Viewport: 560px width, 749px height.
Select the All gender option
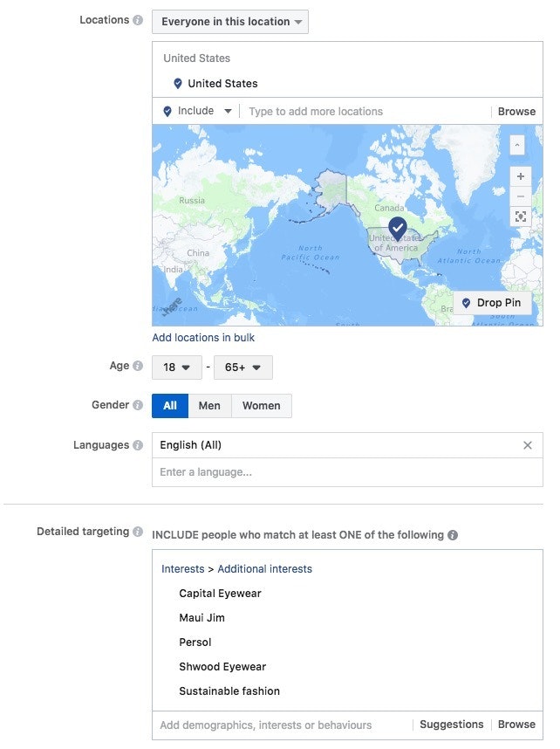click(x=170, y=406)
